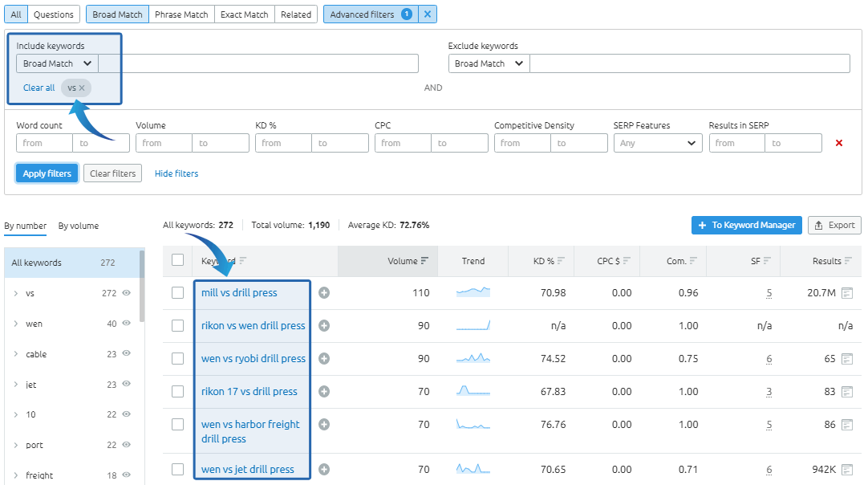Open SERP results icon for 65 row
868x485 pixels.
(x=847, y=359)
